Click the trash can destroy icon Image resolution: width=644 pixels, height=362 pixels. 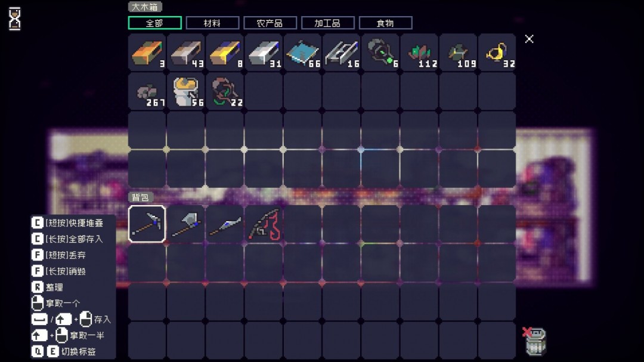(x=535, y=341)
